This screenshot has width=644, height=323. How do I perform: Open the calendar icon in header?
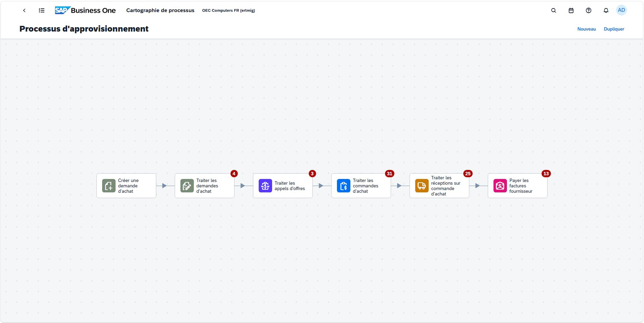tap(571, 10)
